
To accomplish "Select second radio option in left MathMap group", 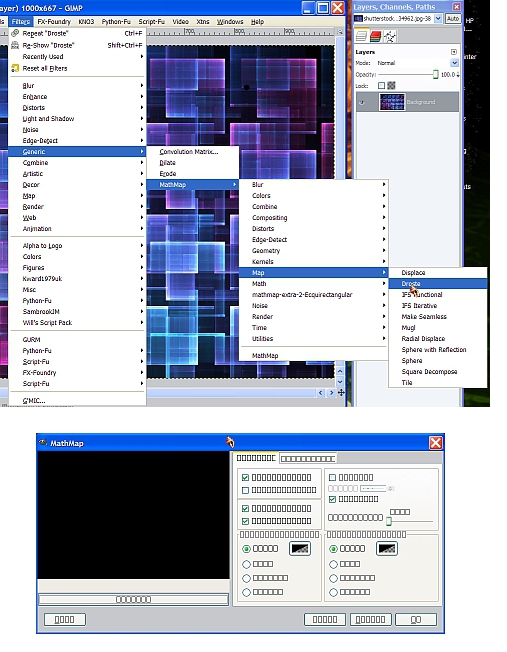I will [246, 564].
